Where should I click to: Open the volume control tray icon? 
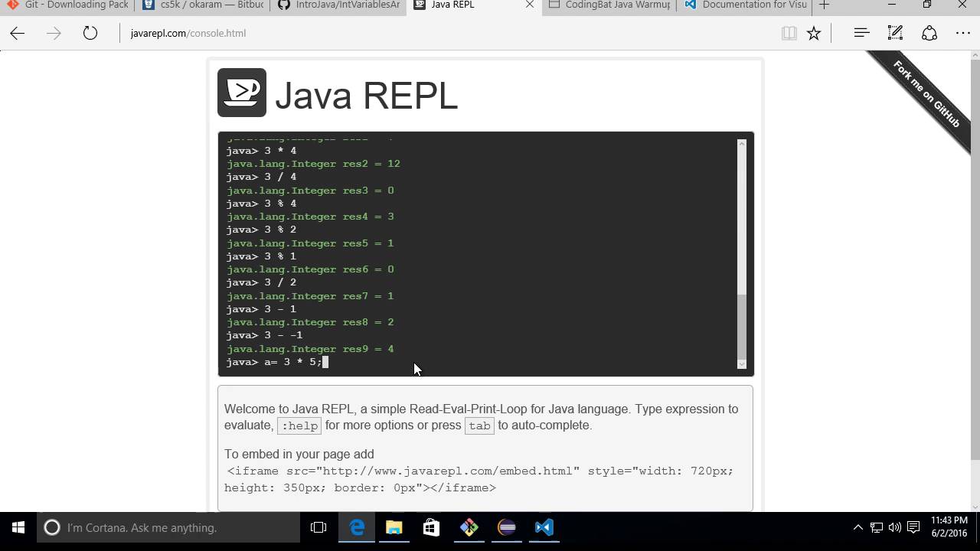point(895,527)
